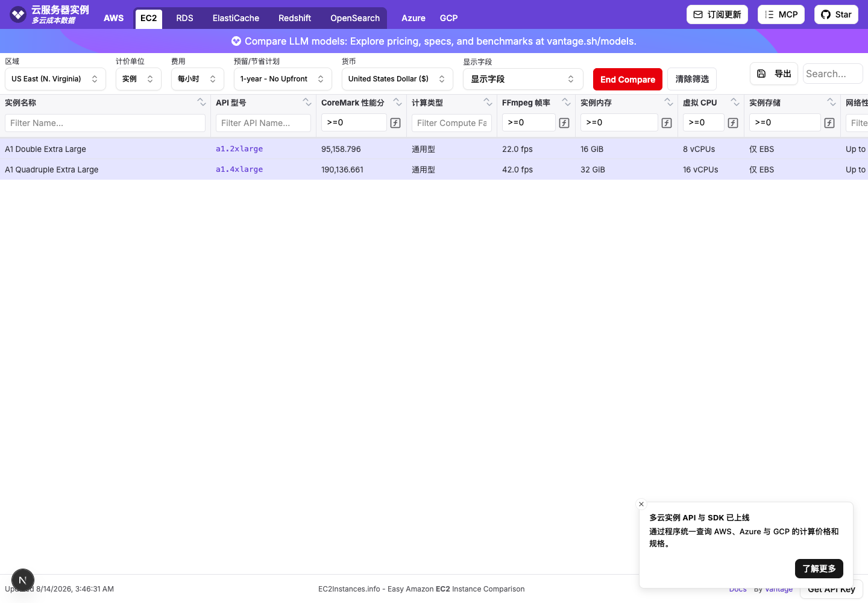Open the GCP section
This screenshot has width=868, height=603.
(x=448, y=18)
